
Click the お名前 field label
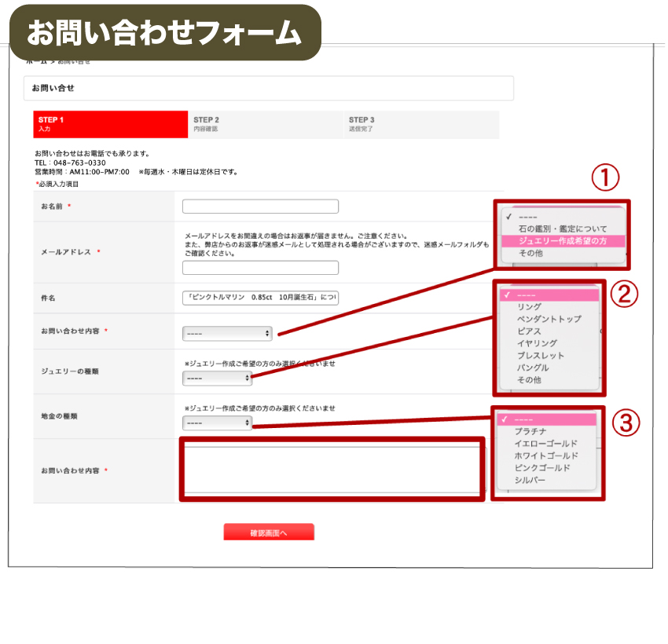point(52,207)
